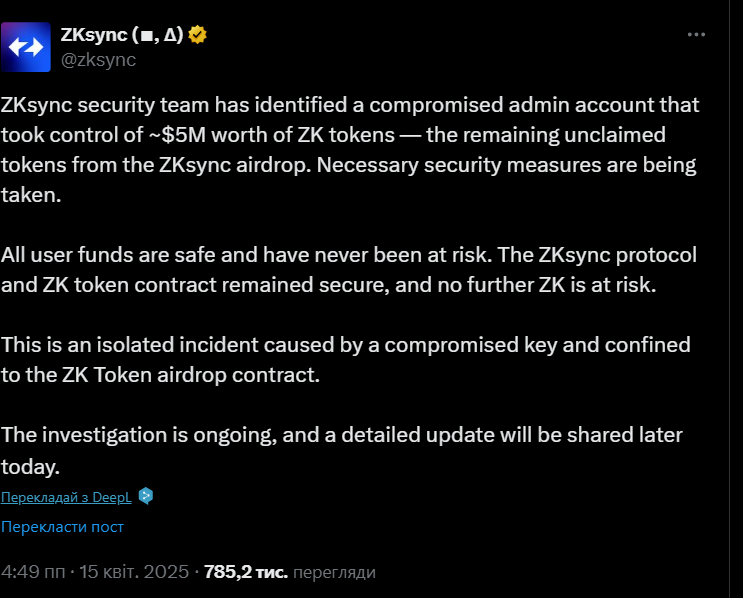The width and height of the screenshot is (743, 598).
Task: Click the delta triangle symbol in display name
Action: (x=170, y=35)
